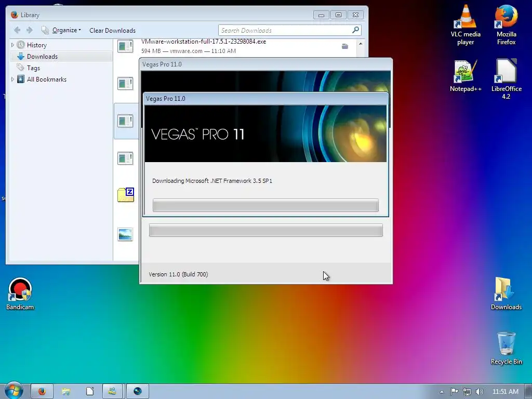Expand the All Bookmarks tree item
The image size is (532, 399).
tap(12, 79)
